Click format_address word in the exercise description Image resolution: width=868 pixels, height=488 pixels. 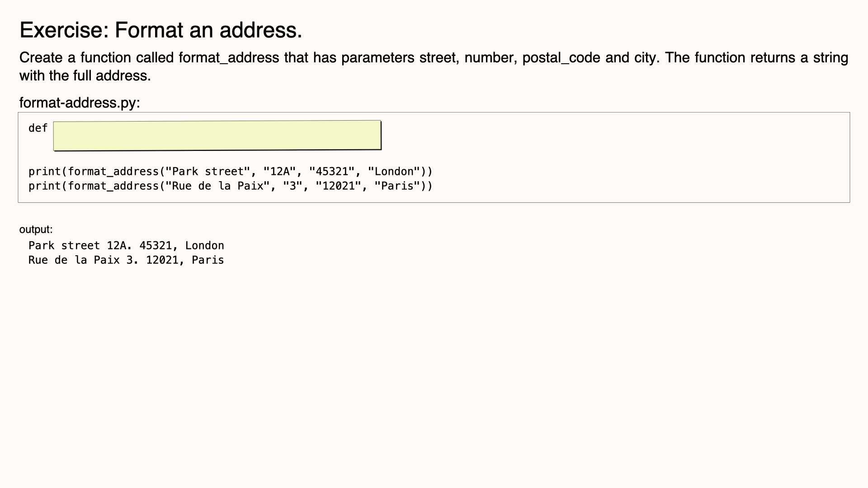click(229, 58)
